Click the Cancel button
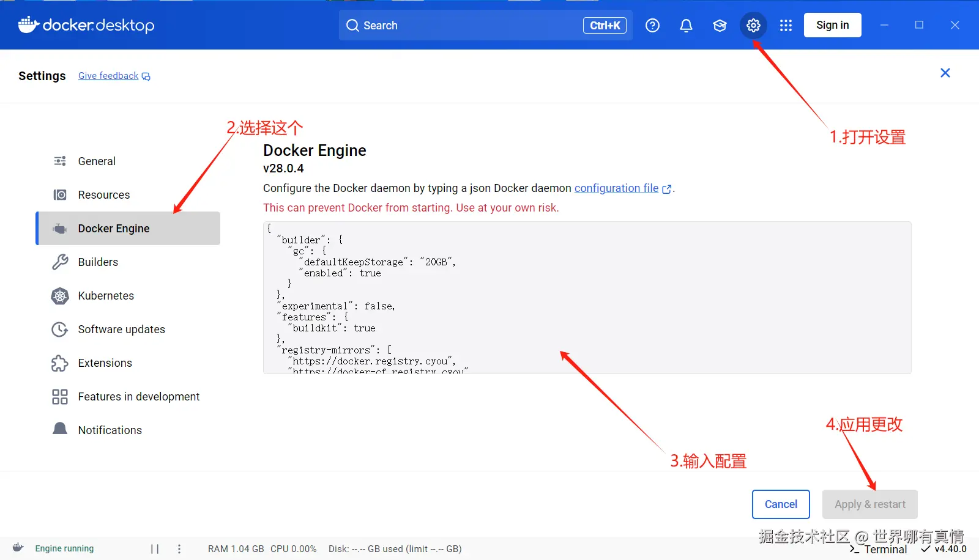Image resolution: width=979 pixels, height=560 pixels. pos(781,504)
